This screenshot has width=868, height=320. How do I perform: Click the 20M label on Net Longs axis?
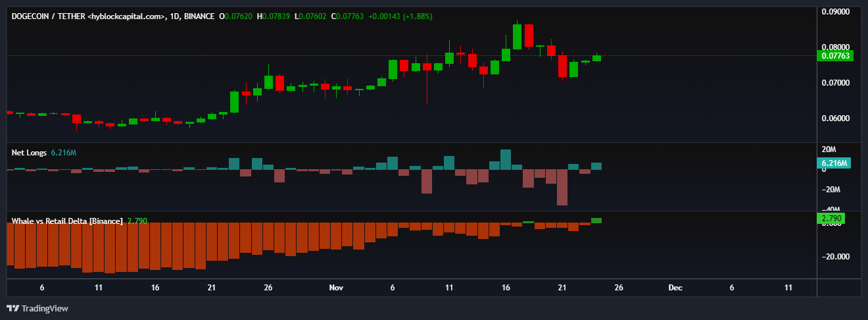click(x=829, y=149)
